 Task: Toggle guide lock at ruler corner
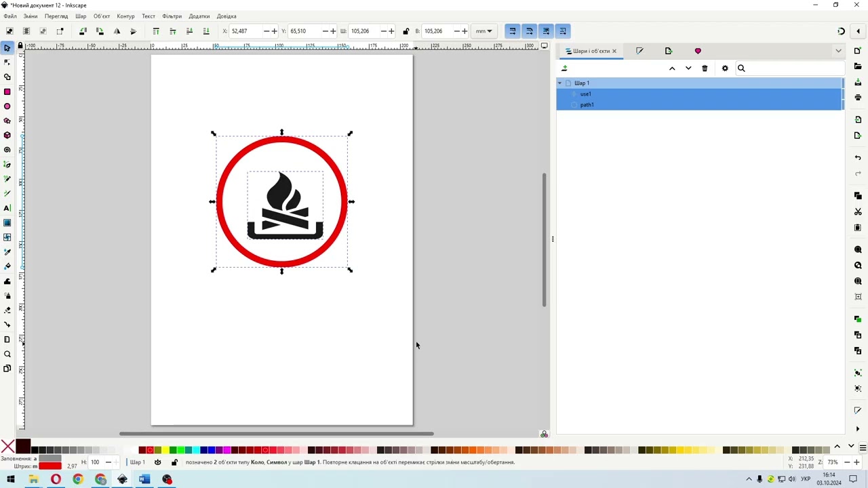pyautogui.click(x=20, y=46)
